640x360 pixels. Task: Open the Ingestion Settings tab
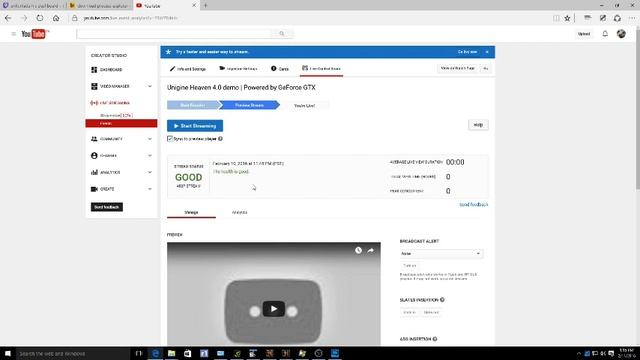238,69
